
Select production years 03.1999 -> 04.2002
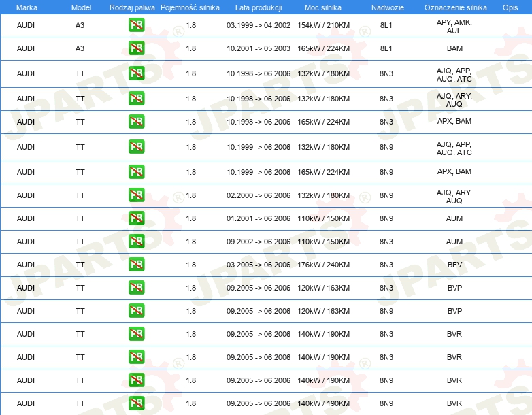click(x=259, y=25)
